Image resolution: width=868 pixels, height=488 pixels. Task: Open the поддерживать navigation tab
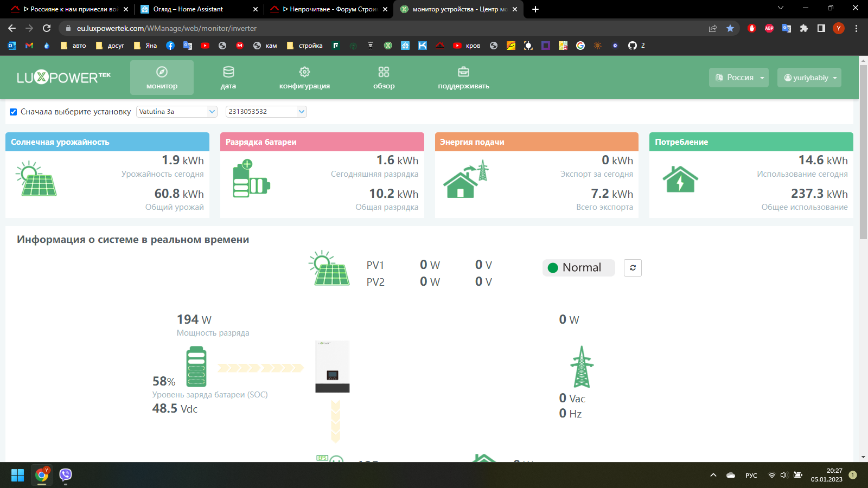click(463, 78)
